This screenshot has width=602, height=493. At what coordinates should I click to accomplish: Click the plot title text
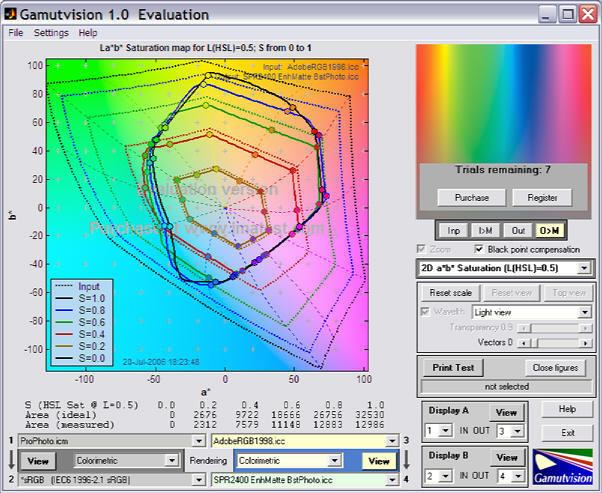coord(205,48)
